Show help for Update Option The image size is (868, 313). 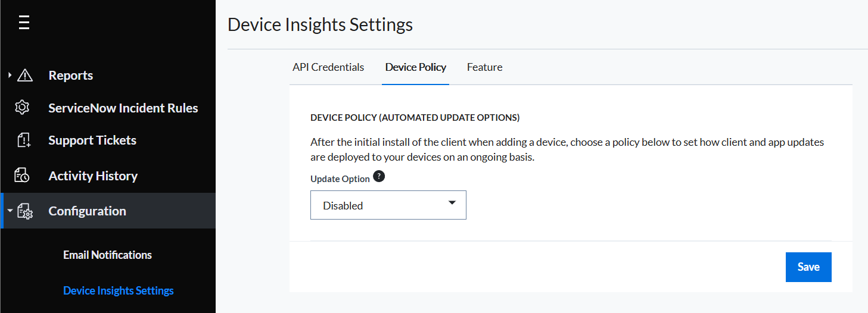point(378,177)
